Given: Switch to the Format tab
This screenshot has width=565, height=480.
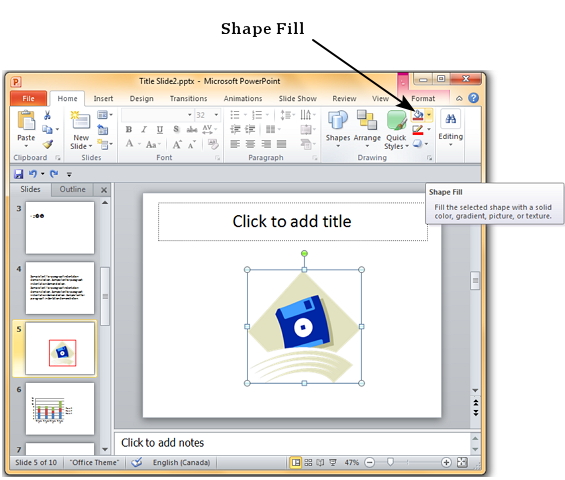Looking at the screenshot, I should point(423,98).
